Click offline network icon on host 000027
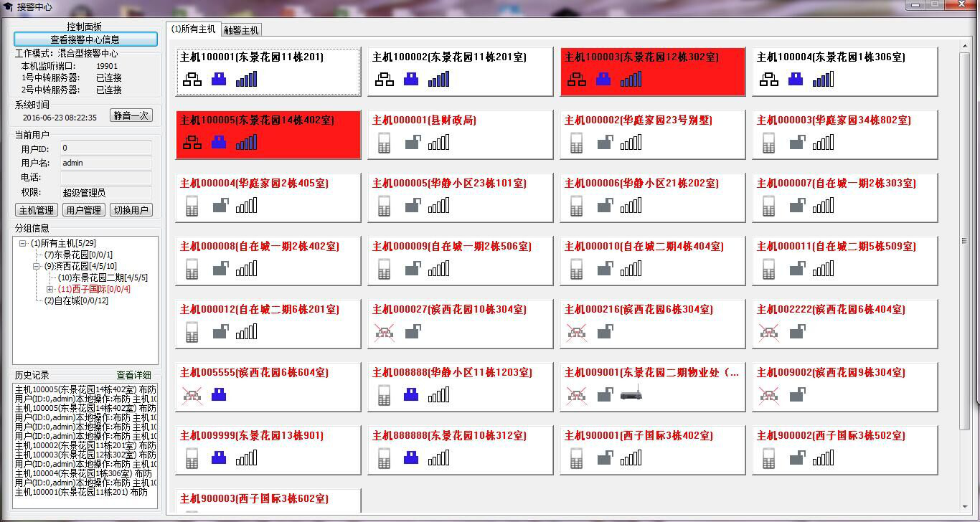Image resolution: width=980 pixels, height=522 pixels. pyautogui.click(x=385, y=332)
